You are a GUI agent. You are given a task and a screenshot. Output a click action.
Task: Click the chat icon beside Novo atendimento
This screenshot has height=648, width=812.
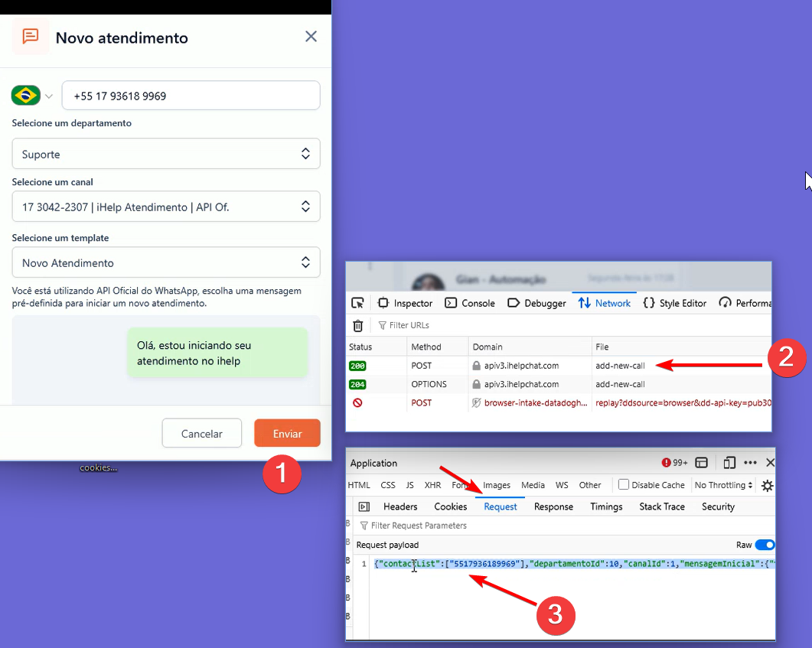click(31, 36)
